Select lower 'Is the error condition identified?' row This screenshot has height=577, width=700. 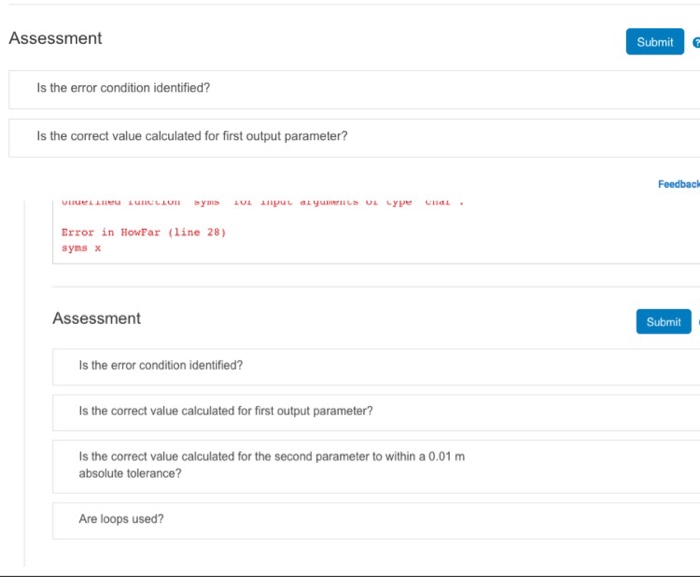point(376,367)
